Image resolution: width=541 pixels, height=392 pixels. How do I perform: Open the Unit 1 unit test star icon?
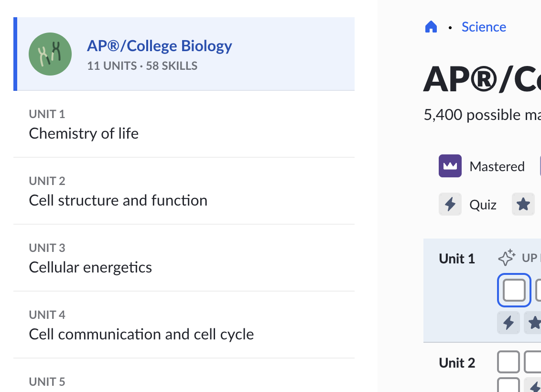534,322
